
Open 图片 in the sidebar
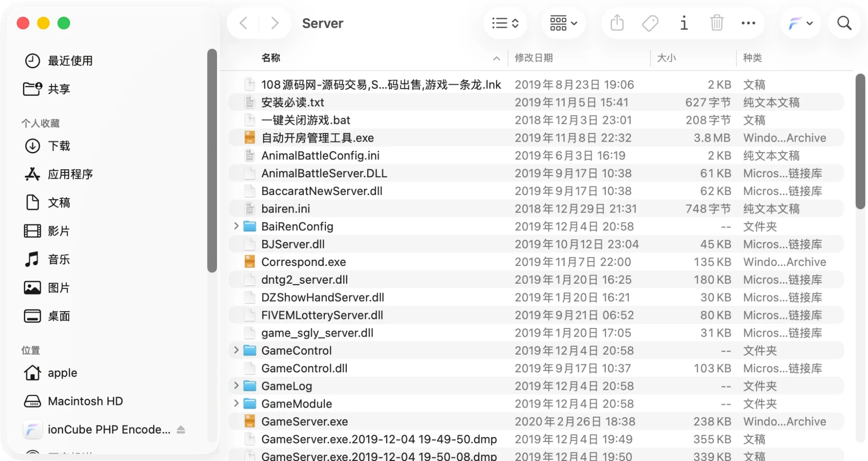[47, 288]
